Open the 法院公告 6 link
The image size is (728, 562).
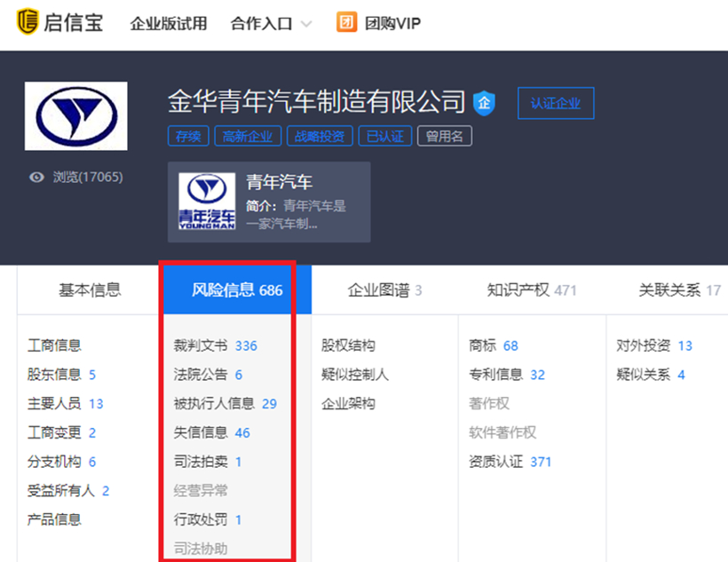208,375
